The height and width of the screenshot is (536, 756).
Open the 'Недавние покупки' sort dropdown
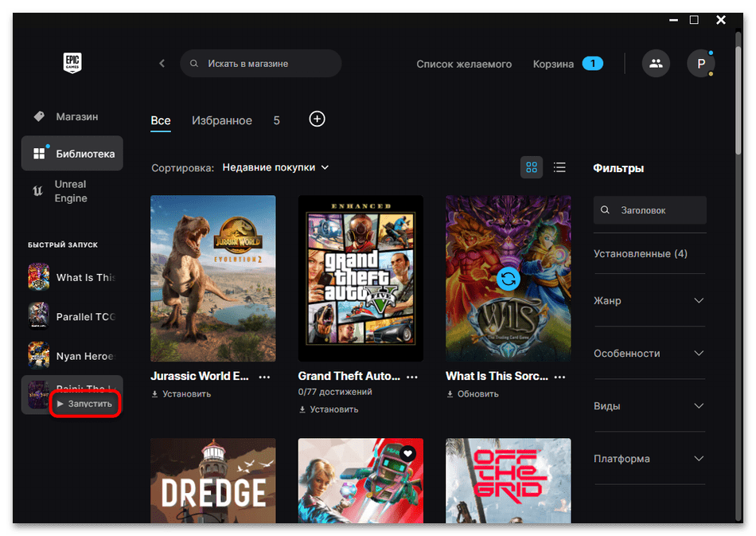tap(275, 167)
